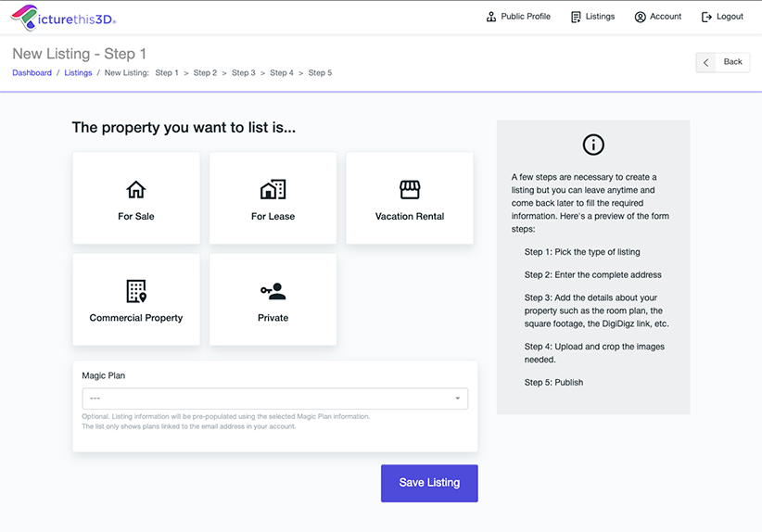762x532 pixels.
Task: Click the Back button
Action: click(x=723, y=62)
